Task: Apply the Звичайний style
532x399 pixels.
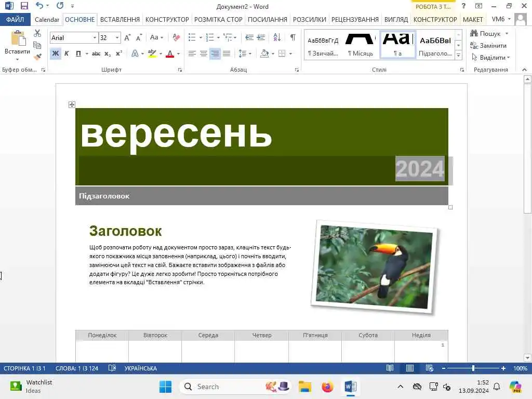Action: 323,46
